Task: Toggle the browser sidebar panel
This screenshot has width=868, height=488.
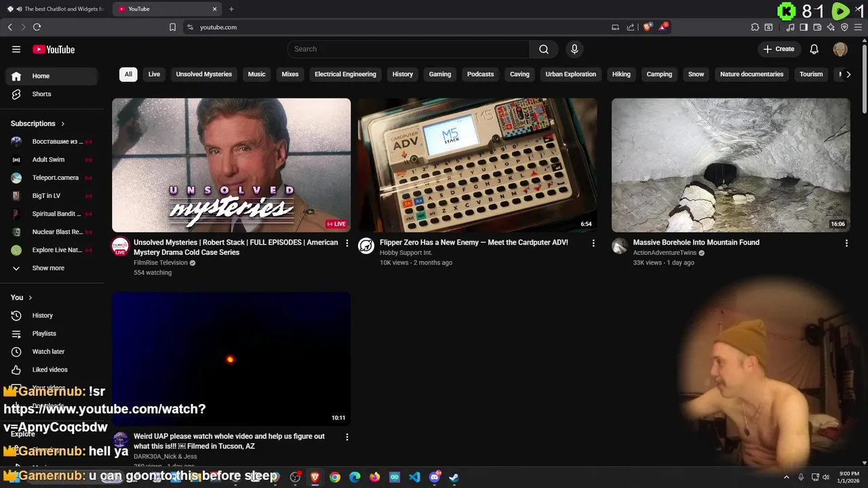Action: pos(804,27)
